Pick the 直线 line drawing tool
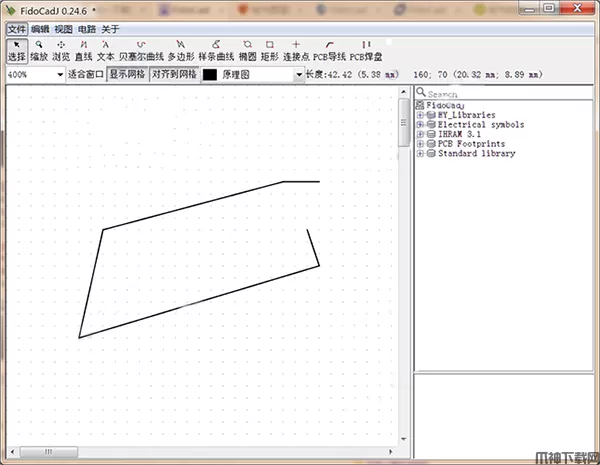This screenshot has height=465, width=600. click(84, 51)
